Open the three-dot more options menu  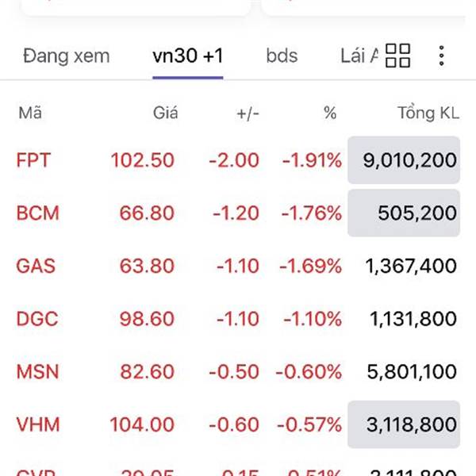coord(441,56)
